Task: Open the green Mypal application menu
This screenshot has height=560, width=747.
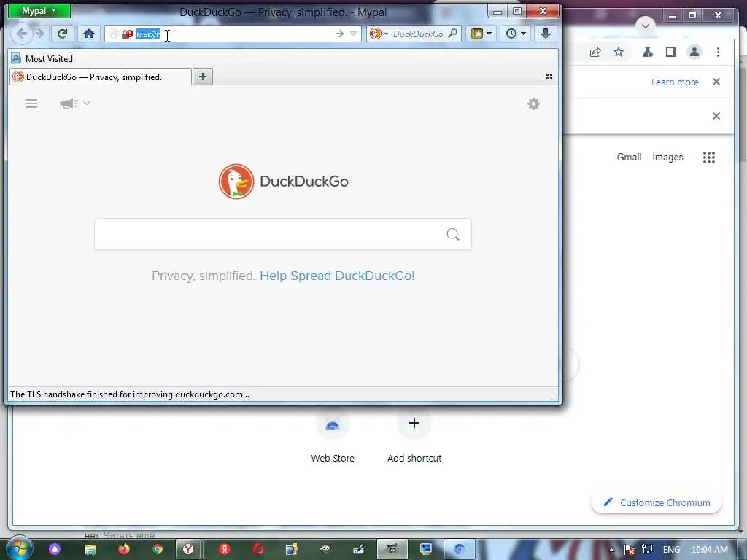Action: coord(39,11)
